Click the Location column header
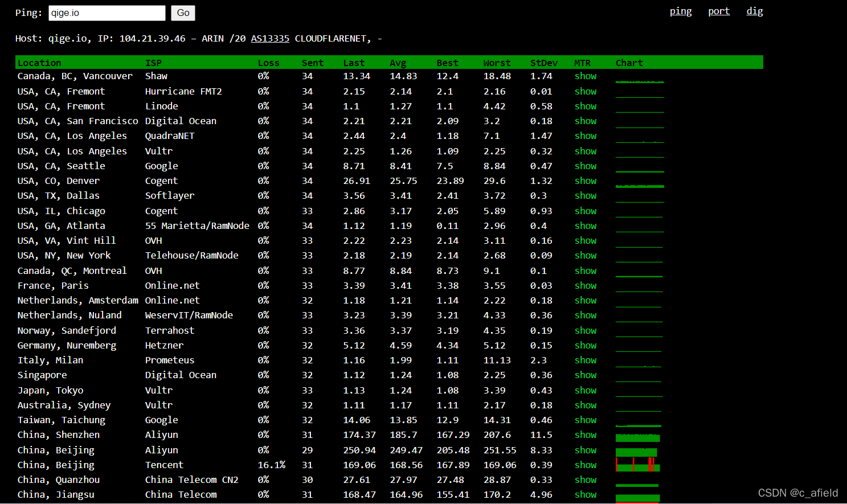The image size is (847, 504). coord(39,63)
